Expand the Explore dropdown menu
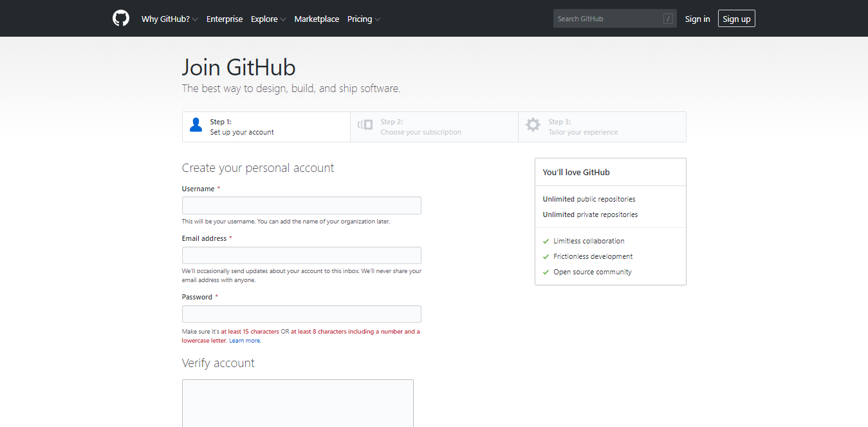868x427 pixels. tap(268, 19)
